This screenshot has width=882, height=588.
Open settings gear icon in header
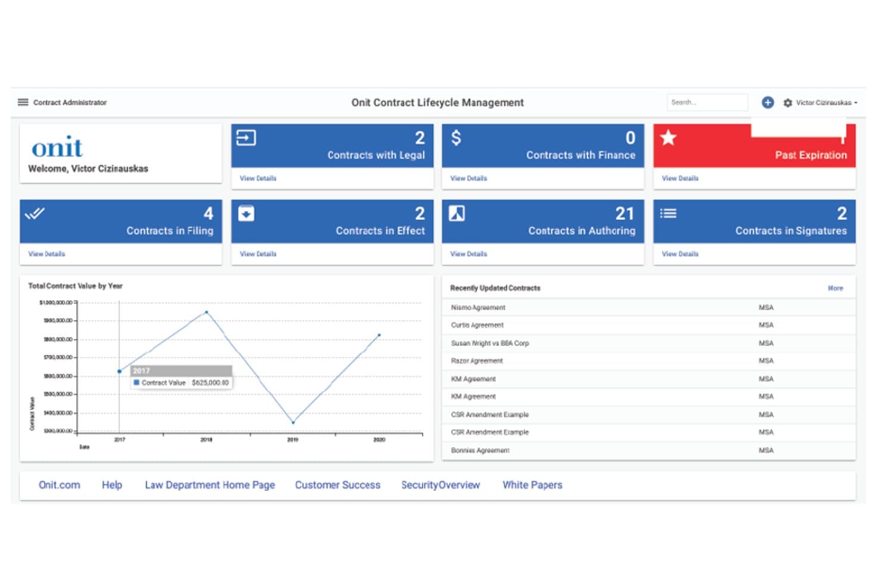787,103
